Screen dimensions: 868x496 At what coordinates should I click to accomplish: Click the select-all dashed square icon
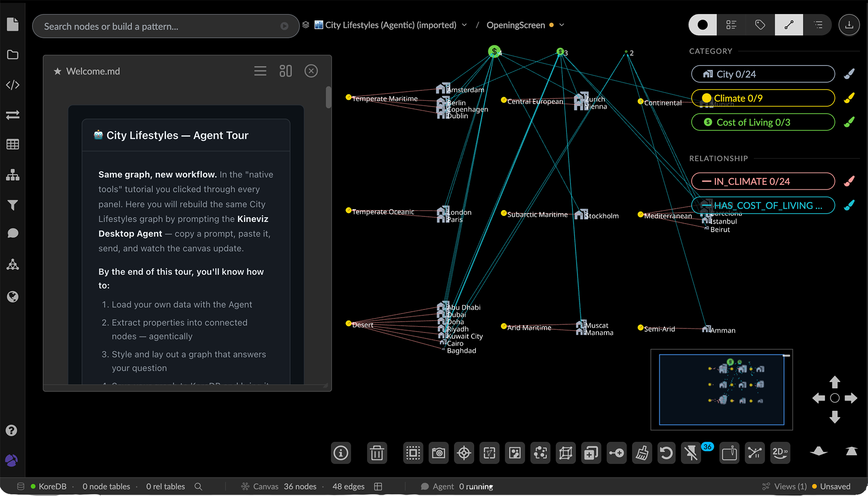pyautogui.click(x=413, y=453)
